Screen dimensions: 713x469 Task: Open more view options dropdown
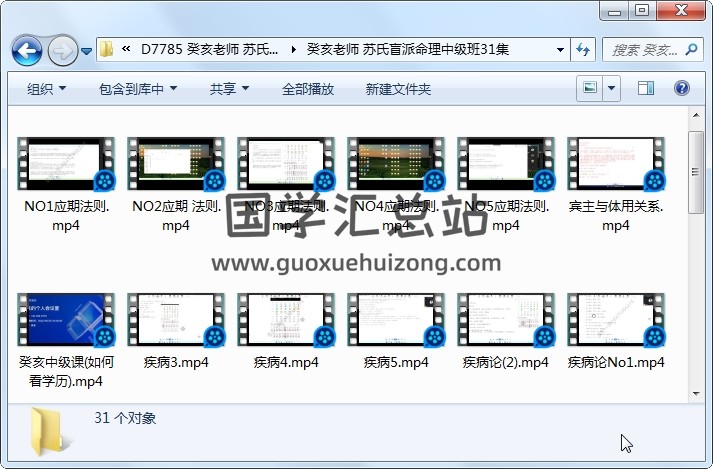(611, 88)
